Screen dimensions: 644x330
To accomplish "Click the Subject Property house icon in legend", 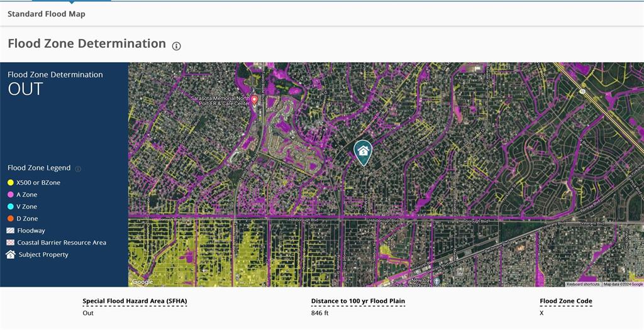I will click(x=11, y=255).
